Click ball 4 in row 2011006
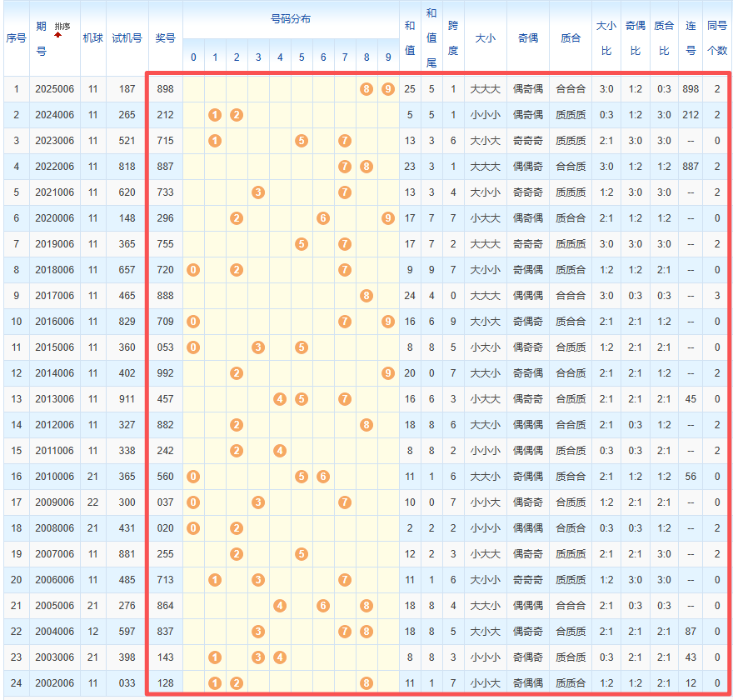The width and height of the screenshot is (733, 700). [280, 451]
